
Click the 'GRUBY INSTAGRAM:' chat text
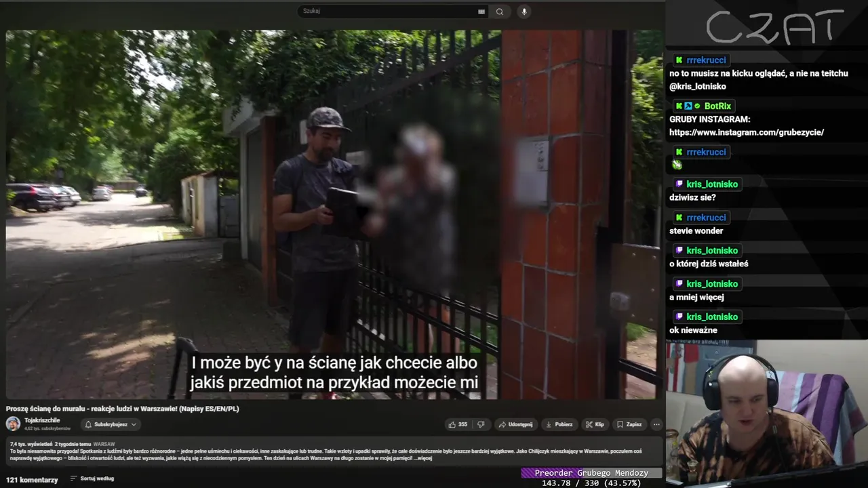pyautogui.click(x=709, y=119)
